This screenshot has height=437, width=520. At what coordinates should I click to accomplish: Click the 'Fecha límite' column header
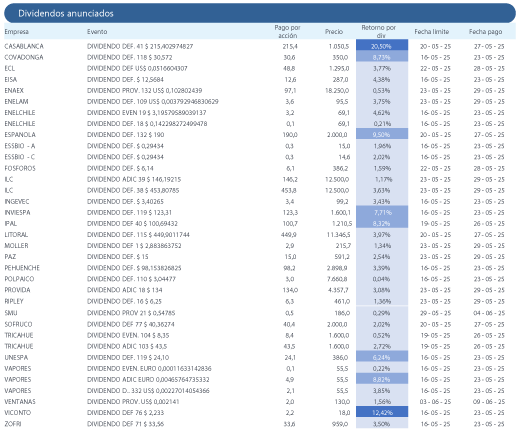coord(432,32)
